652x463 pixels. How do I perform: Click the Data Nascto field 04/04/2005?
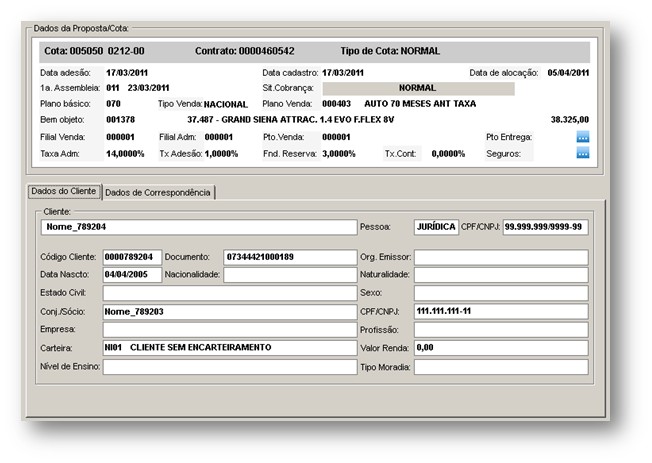pos(132,275)
